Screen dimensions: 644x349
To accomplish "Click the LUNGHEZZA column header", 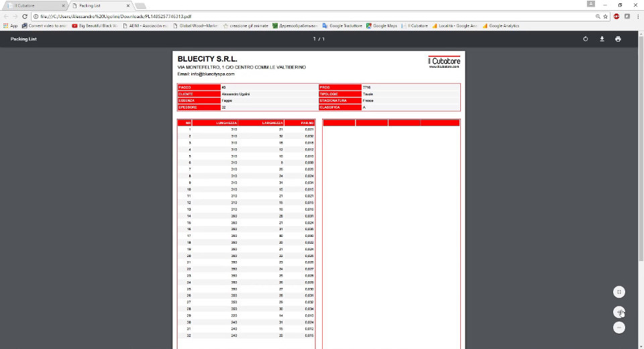I will (215, 123).
